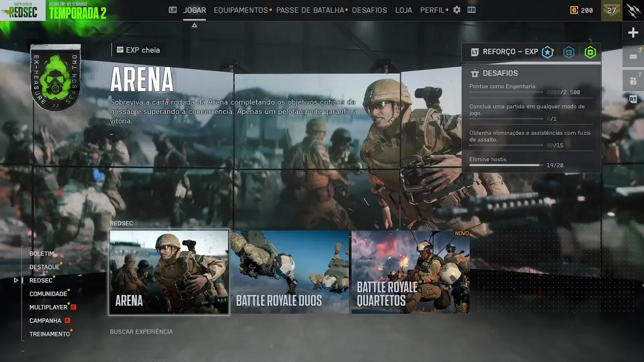Select the green boost hexagon icon
Screen dimensions: 644x362
(590, 52)
